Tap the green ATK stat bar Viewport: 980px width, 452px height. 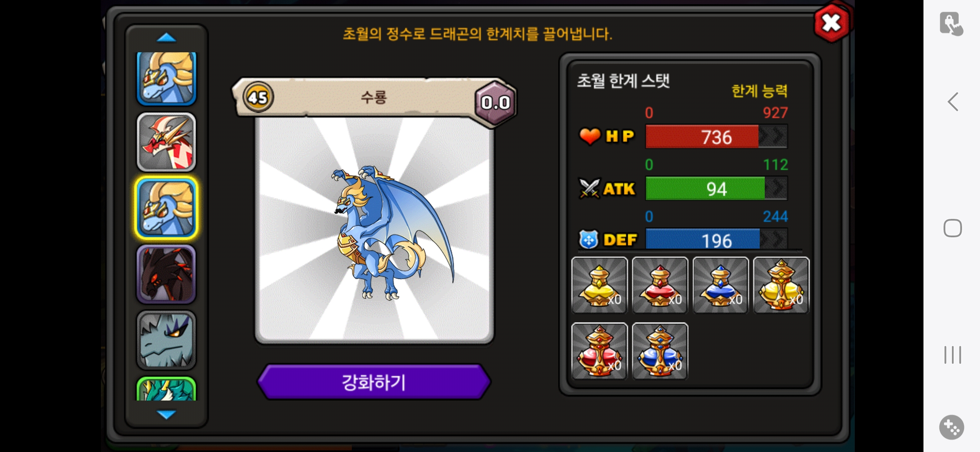click(716, 189)
